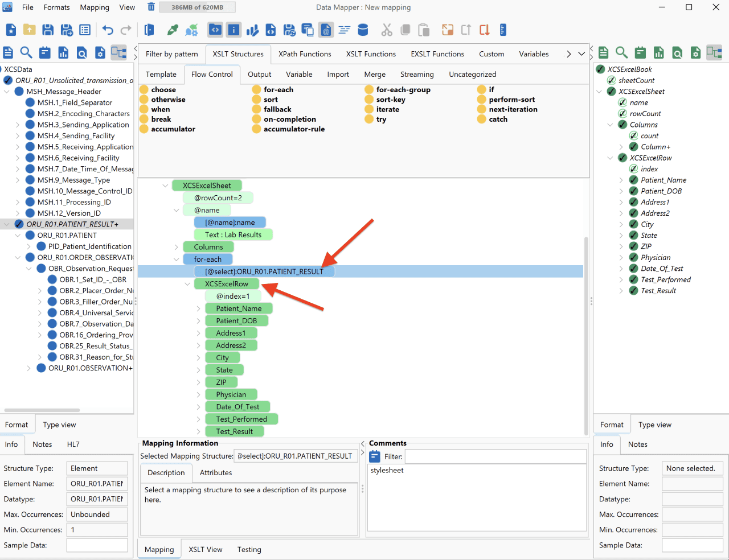Click the text-lines alignment toolbar icon
This screenshot has height=560, width=729.
[x=345, y=30]
